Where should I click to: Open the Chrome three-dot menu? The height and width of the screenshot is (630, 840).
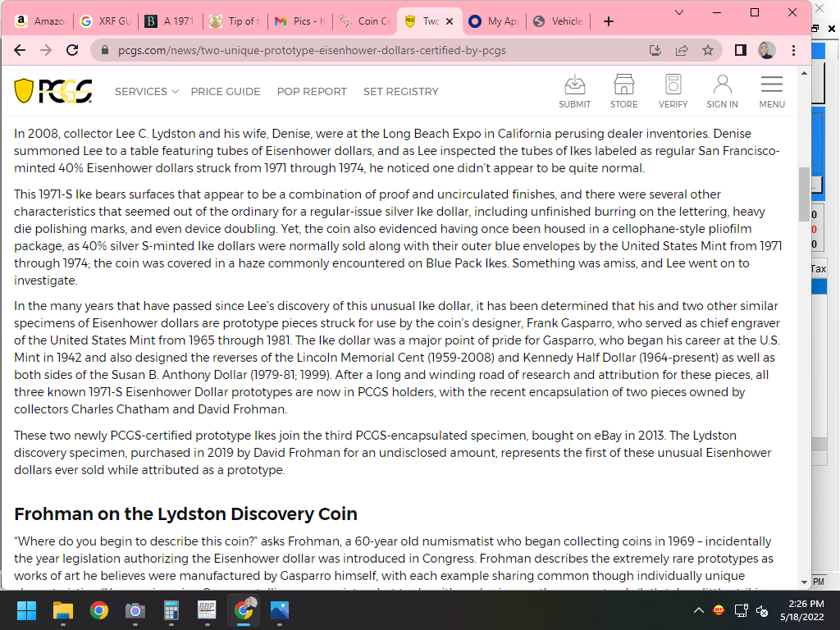coord(793,50)
